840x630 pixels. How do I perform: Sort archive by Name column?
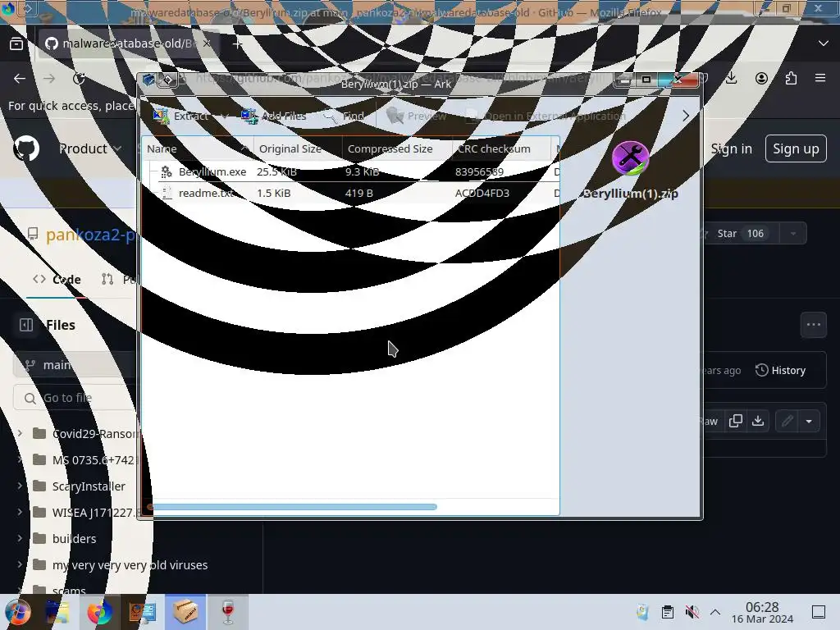198,149
